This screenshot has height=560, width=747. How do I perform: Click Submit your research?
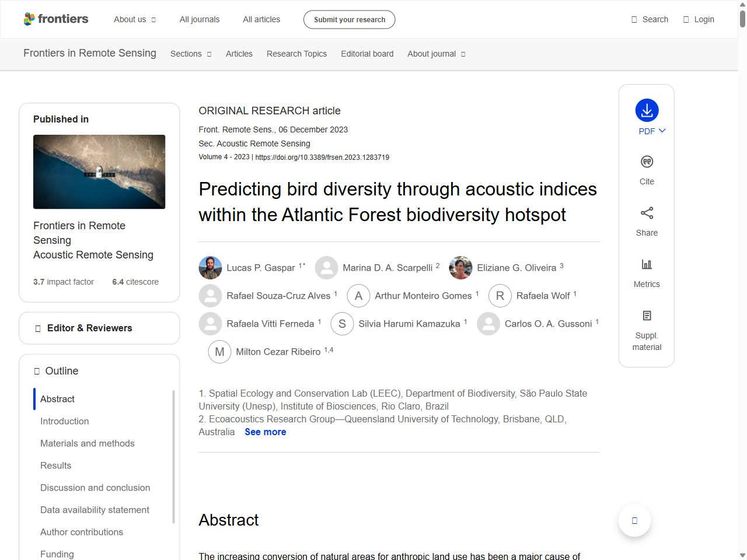point(349,19)
